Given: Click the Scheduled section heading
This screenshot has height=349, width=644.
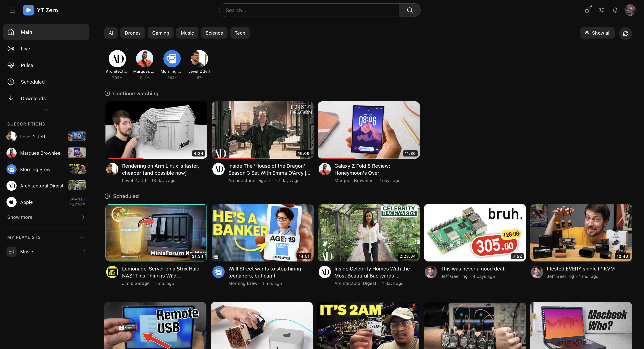Looking at the screenshot, I should 126,196.
